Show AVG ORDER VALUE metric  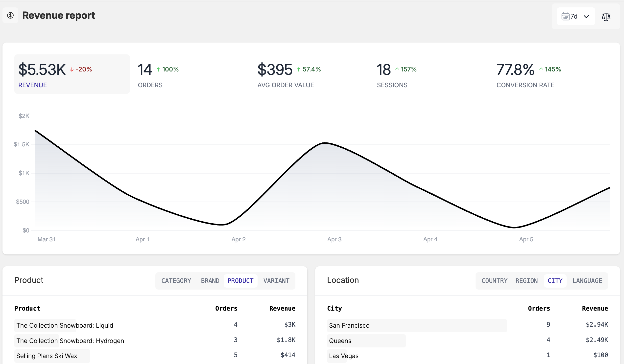click(x=286, y=85)
